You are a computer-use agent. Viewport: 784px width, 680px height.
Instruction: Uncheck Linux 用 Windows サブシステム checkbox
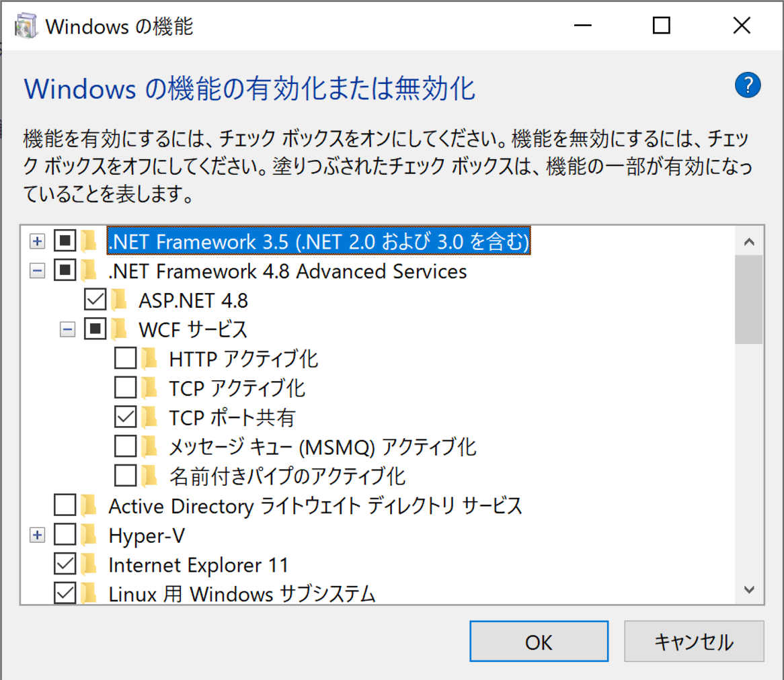(65, 593)
